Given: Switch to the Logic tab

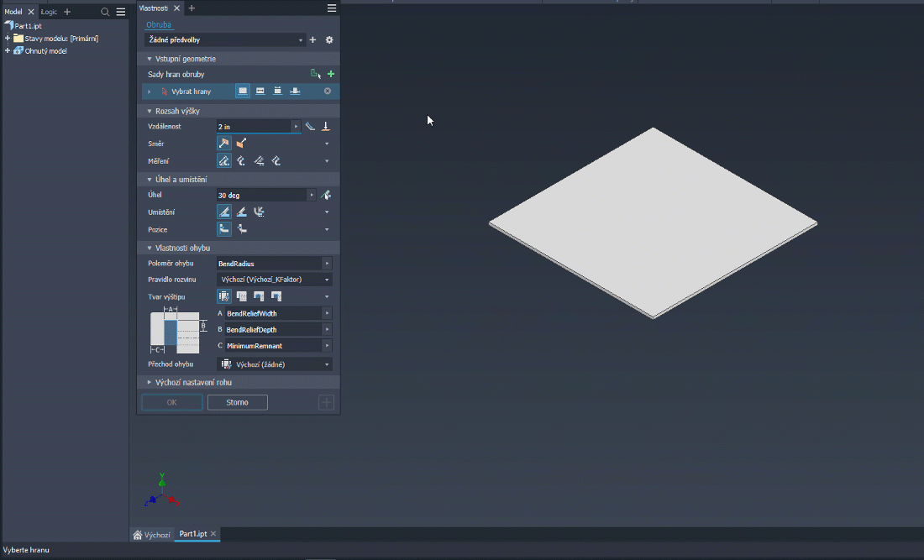Looking at the screenshot, I should click(49, 12).
